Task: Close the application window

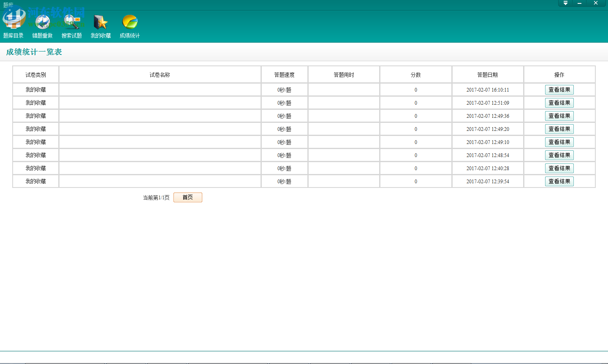Action: point(596,3)
